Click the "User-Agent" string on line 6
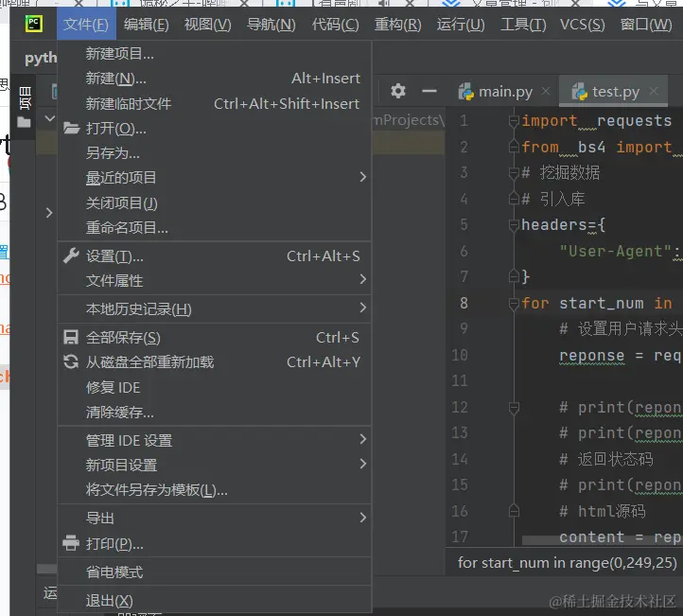683x616 pixels. tap(616, 251)
